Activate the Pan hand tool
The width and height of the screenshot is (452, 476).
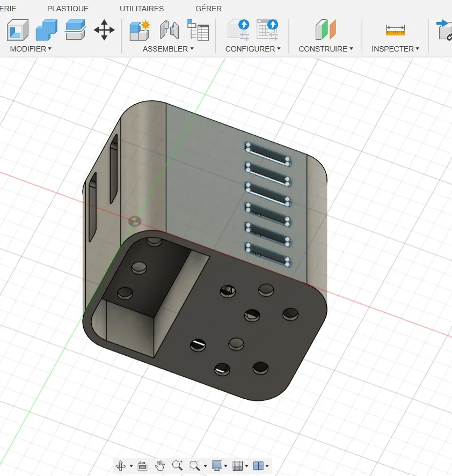point(160,465)
